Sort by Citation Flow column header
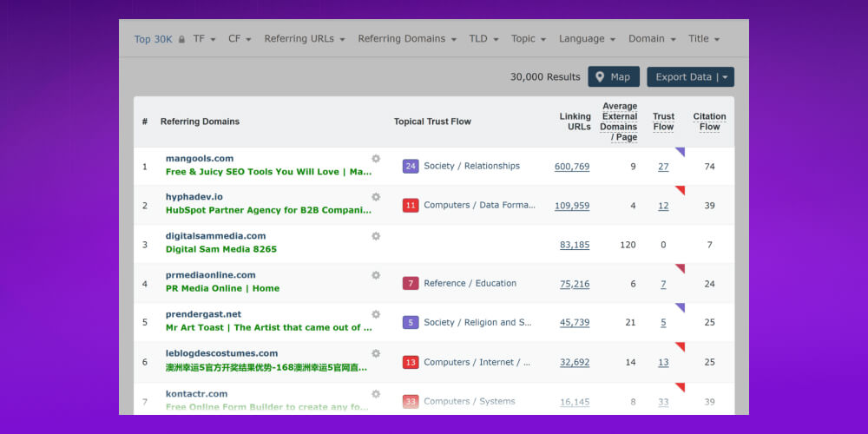 pos(709,122)
